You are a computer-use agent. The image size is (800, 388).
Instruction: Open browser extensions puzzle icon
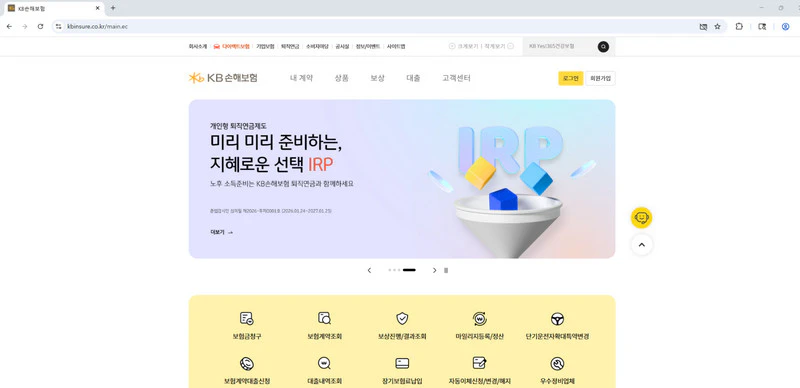coord(739,27)
